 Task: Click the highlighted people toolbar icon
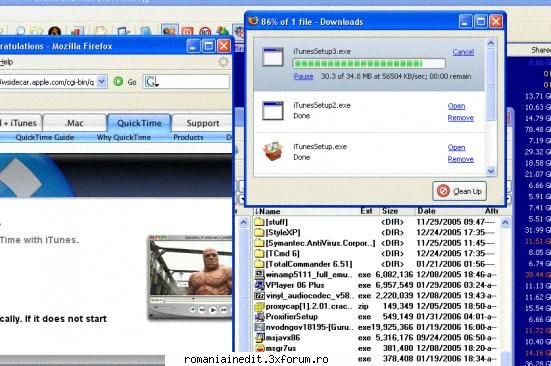click(x=170, y=30)
